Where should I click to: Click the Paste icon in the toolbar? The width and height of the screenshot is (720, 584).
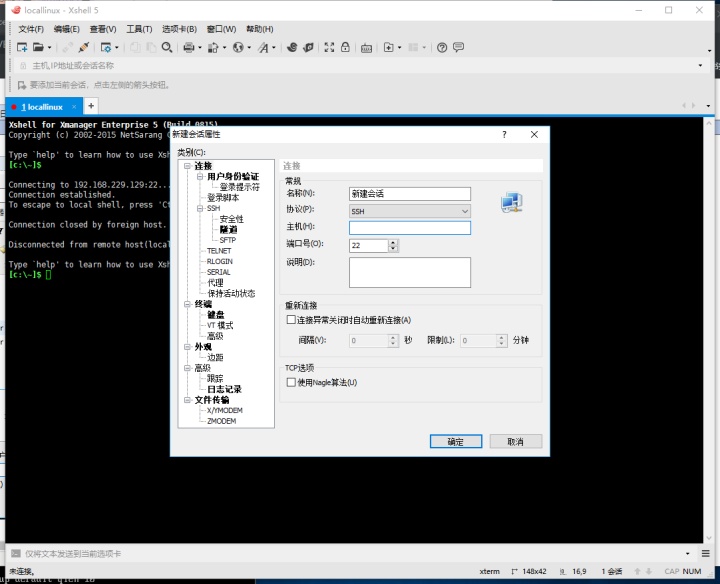151,47
